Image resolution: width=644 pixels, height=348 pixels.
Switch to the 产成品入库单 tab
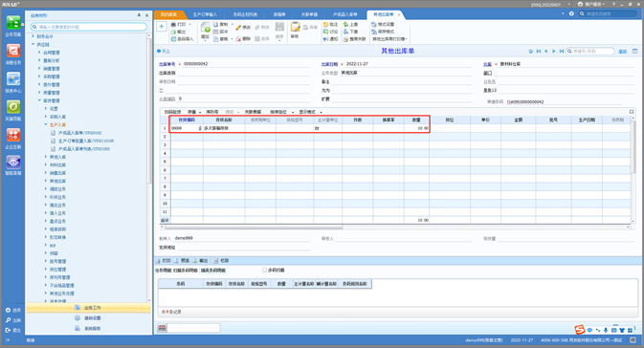345,14
